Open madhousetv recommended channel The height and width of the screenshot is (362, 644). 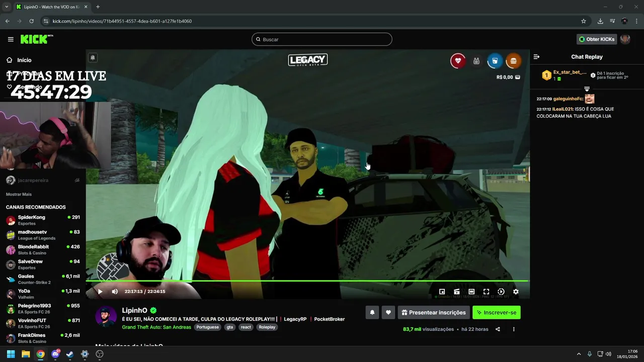(x=43, y=235)
